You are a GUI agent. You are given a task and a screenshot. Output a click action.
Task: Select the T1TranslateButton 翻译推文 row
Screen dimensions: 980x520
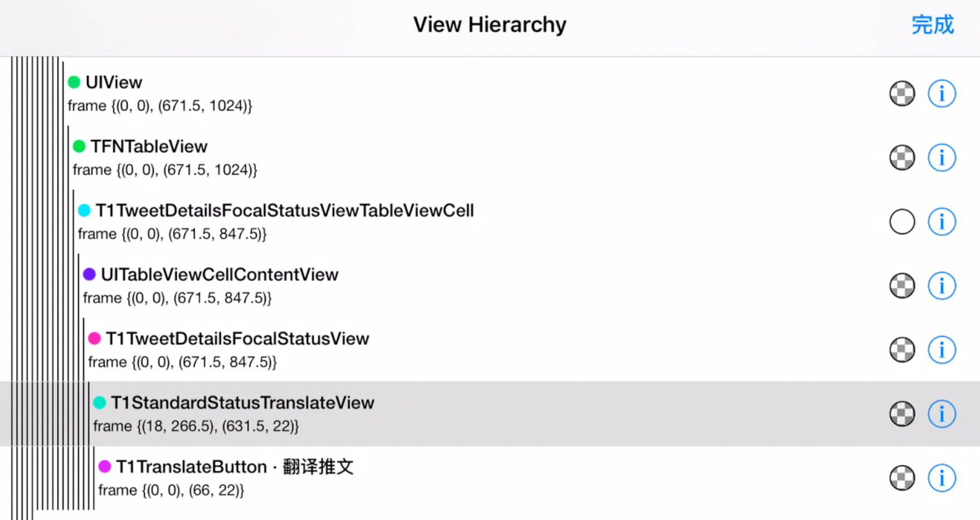coord(490,478)
